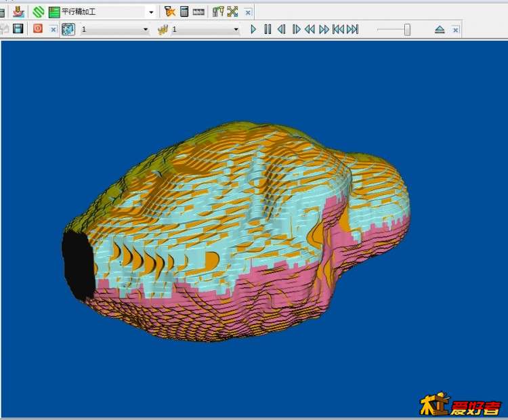Click the ruler measurement icon
This screenshot has height=420, width=508.
[x=198, y=12]
